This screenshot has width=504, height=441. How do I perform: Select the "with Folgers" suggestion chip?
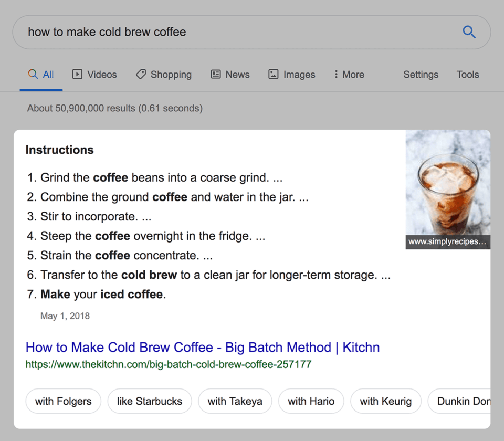pyautogui.click(x=63, y=401)
